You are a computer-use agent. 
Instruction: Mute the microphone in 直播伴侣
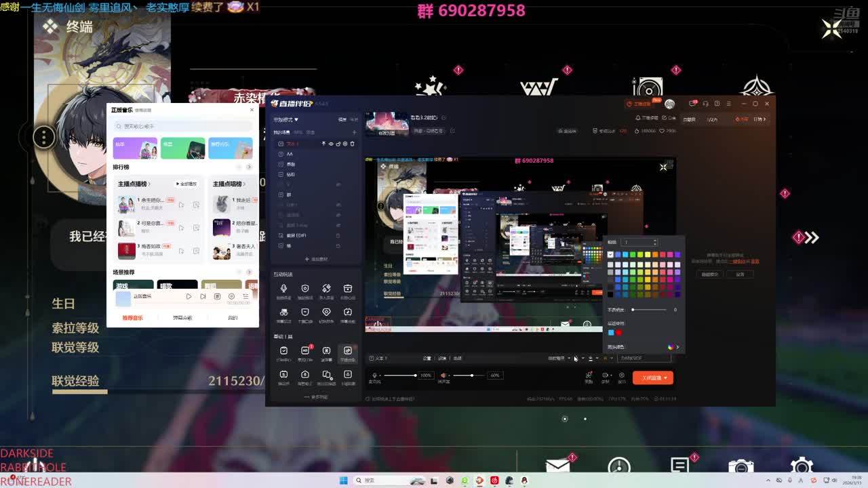coord(375,375)
